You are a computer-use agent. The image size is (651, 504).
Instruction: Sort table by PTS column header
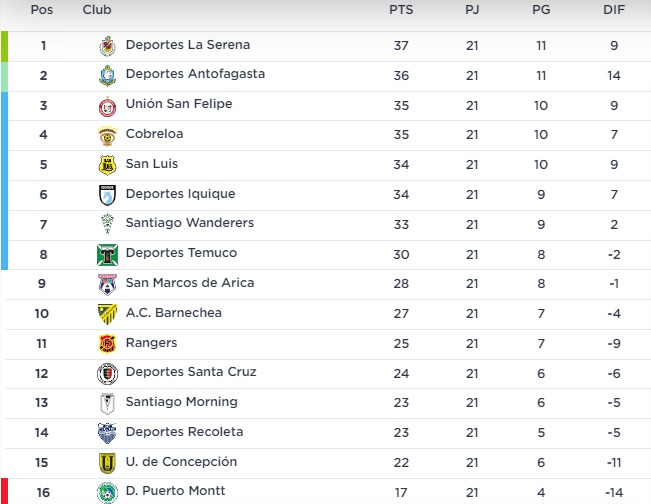point(401,10)
